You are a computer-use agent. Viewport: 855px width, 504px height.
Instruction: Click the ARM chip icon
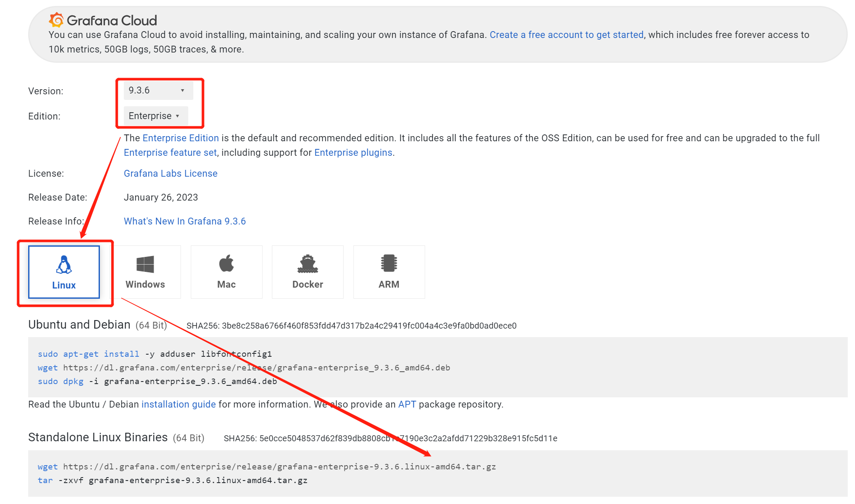pyautogui.click(x=389, y=263)
